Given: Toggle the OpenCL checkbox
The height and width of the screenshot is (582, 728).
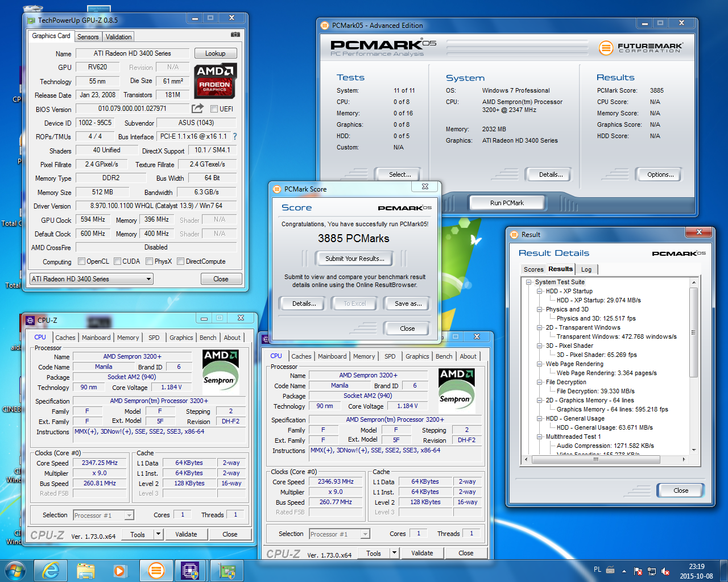Looking at the screenshot, I should coord(81,261).
